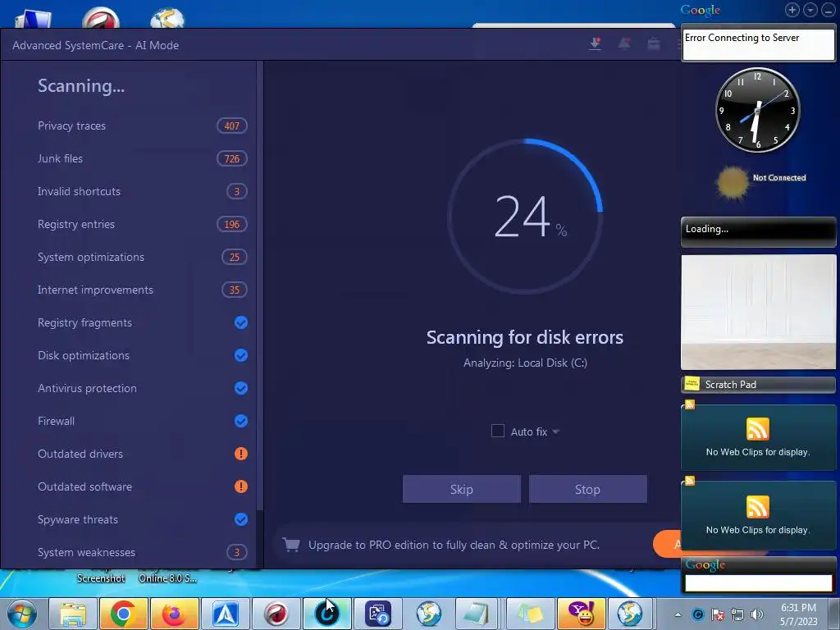The image size is (840, 630).
Task: Open the taskbar clock showing 6:31 PM
Action: 798,614
